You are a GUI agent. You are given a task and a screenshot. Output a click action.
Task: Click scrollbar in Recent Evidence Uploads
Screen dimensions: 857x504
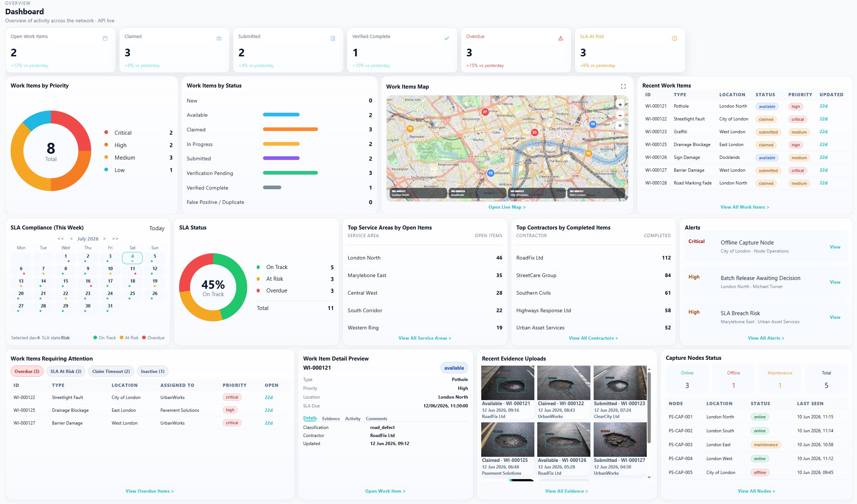[649, 408]
